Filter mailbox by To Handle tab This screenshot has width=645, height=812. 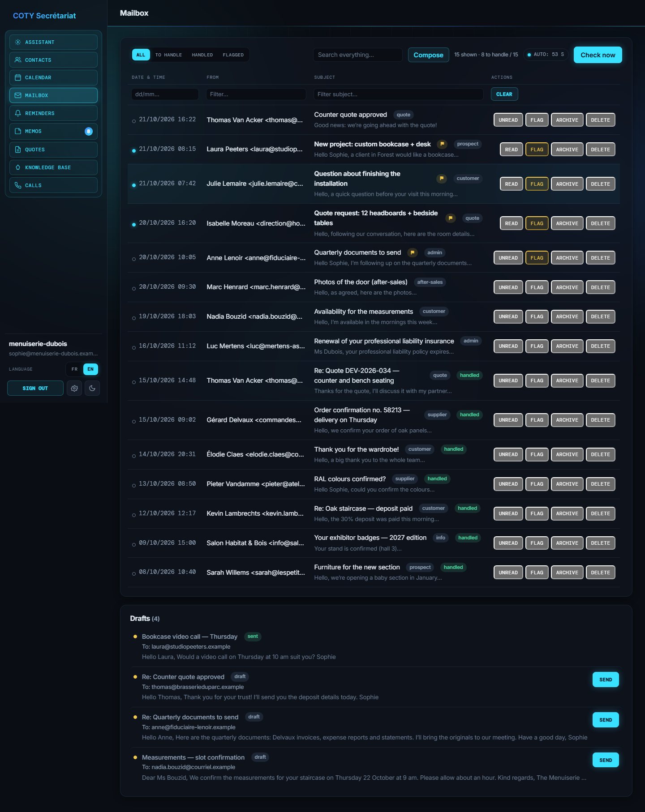tap(168, 55)
